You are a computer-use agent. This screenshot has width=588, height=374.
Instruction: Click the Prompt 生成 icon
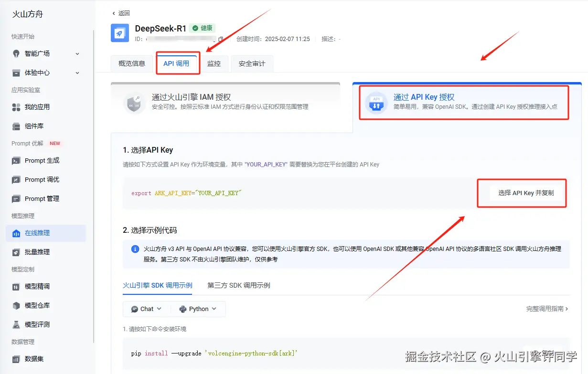point(16,160)
